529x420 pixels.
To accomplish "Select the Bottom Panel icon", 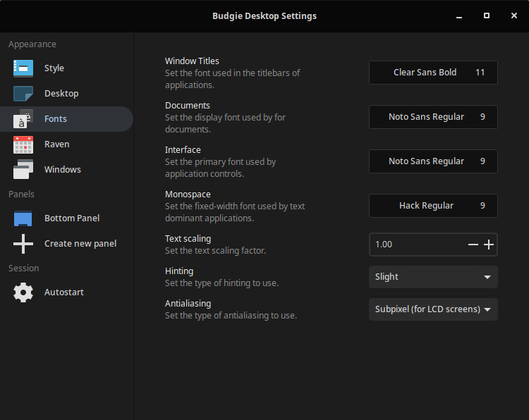I will (x=23, y=218).
